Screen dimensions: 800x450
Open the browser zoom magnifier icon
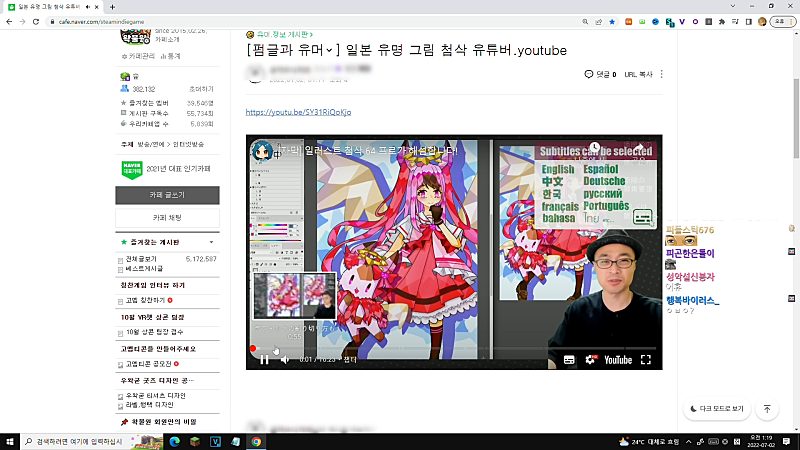585,22
